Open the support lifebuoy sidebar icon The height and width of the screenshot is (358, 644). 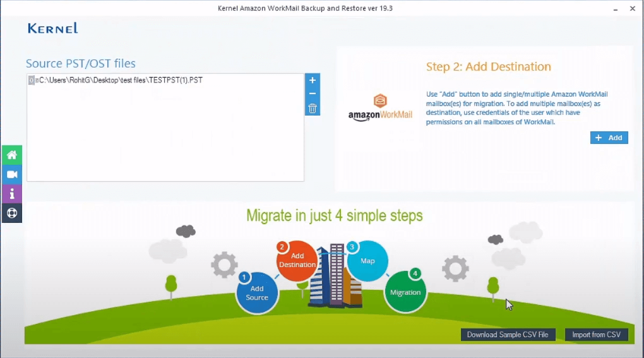[12, 213]
